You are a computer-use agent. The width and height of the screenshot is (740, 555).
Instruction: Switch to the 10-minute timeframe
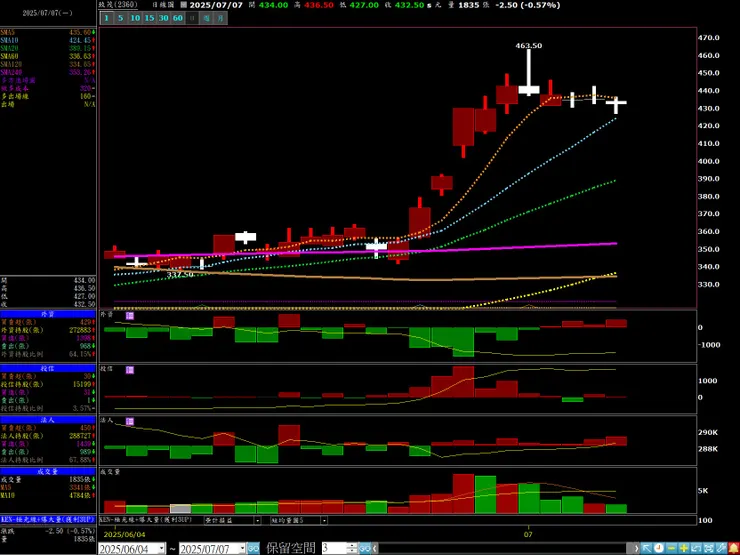[135, 18]
